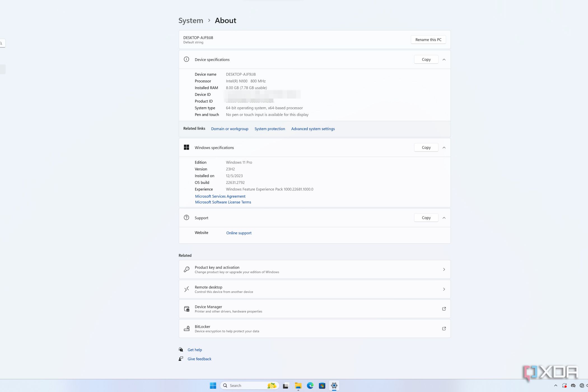The width and height of the screenshot is (588, 392).
Task: Collapse the Device specifications section
Action: pyautogui.click(x=444, y=59)
